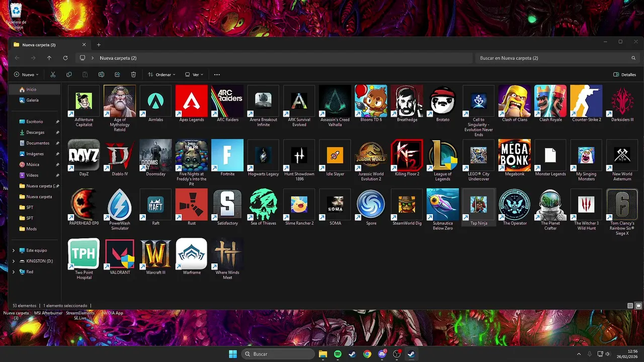
Task: Open the Nuevo dropdown menu
Action: pos(26,74)
